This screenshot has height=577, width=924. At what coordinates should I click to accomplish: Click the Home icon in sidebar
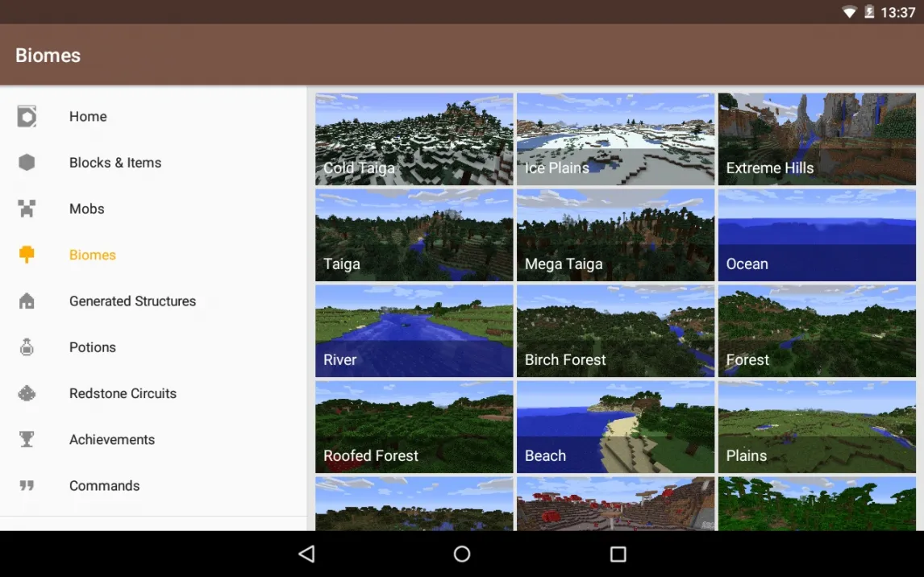pos(27,117)
